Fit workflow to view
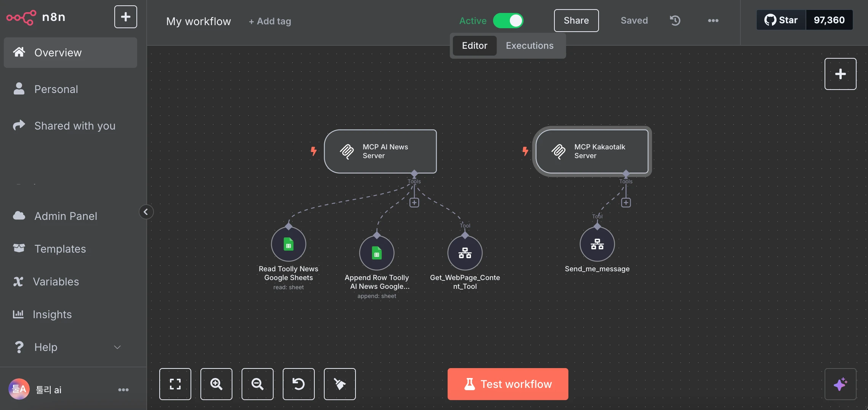 click(175, 384)
